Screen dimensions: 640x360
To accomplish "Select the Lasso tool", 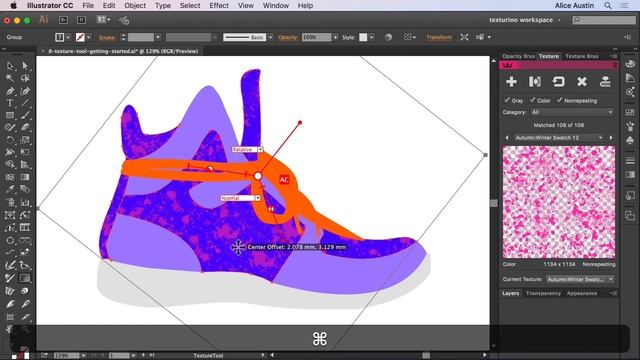I will coord(25,78).
